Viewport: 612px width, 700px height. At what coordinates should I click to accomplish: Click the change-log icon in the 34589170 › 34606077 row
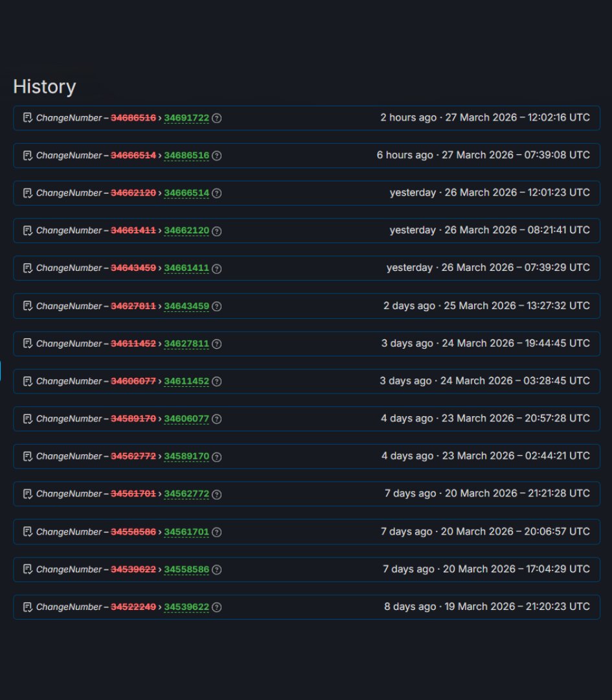(28, 418)
